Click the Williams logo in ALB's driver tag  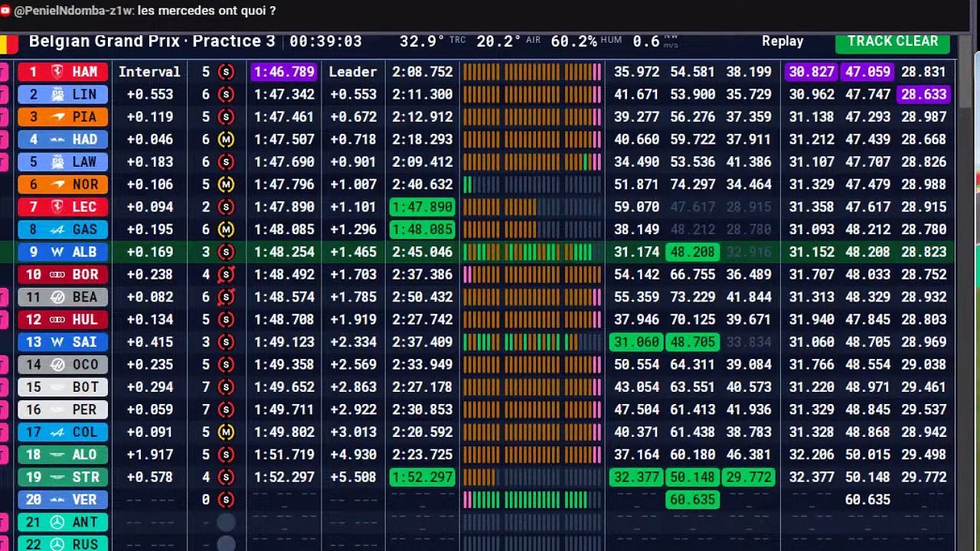(x=57, y=252)
